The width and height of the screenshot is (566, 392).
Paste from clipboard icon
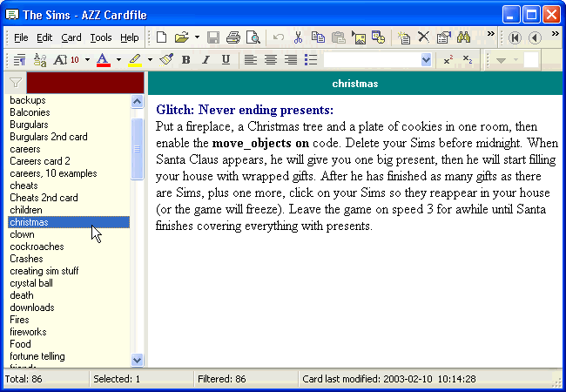point(338,37)
